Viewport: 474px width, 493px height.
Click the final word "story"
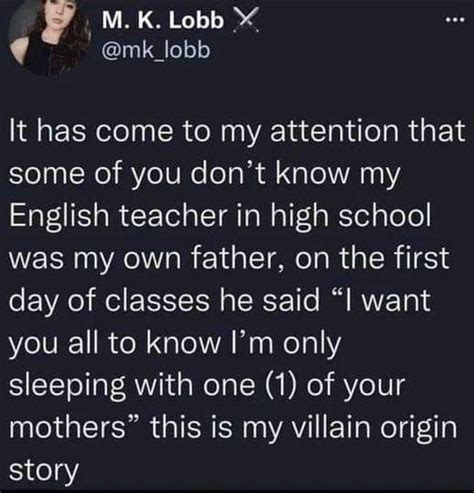tap(44, 471)
